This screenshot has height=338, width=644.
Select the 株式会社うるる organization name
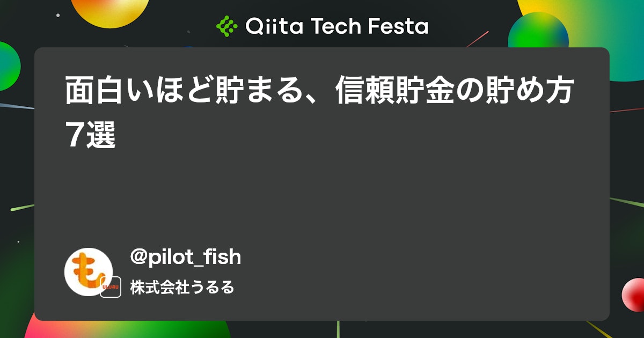tap(182, 287)
